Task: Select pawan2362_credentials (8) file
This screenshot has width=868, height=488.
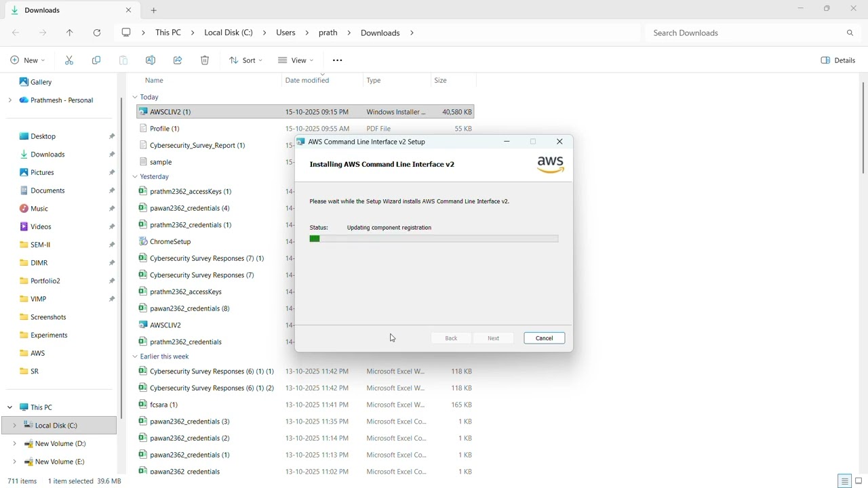Action: 190,308
